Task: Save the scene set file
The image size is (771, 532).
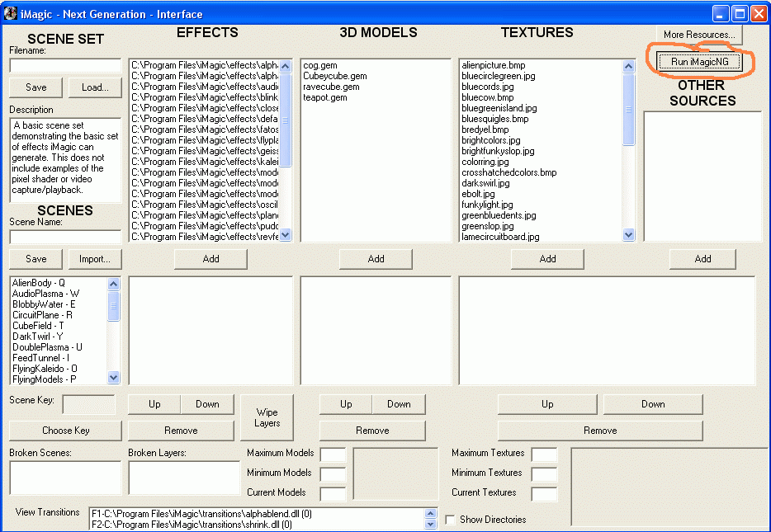Action: pyautogui.click(x=35, y=87)
